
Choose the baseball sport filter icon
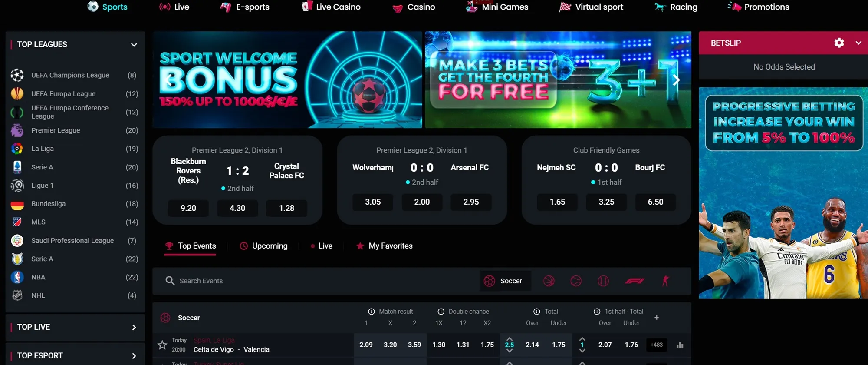(603, 281)
